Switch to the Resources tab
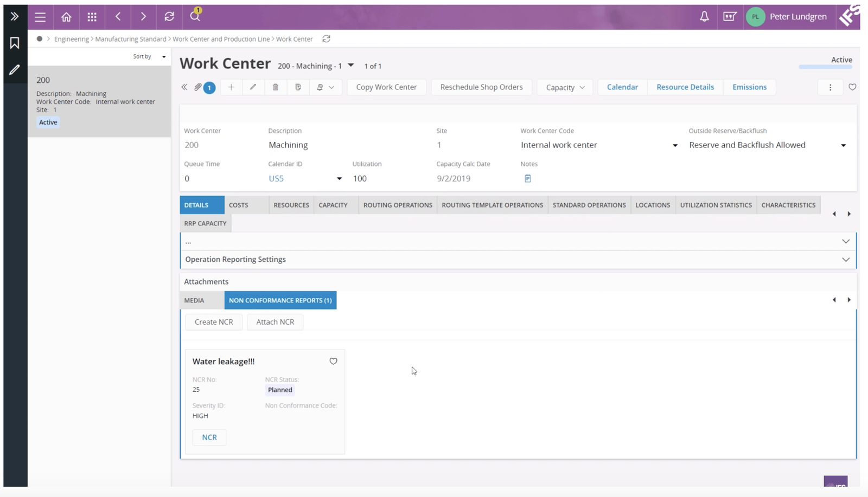868x497 pixels. point(291,205)
